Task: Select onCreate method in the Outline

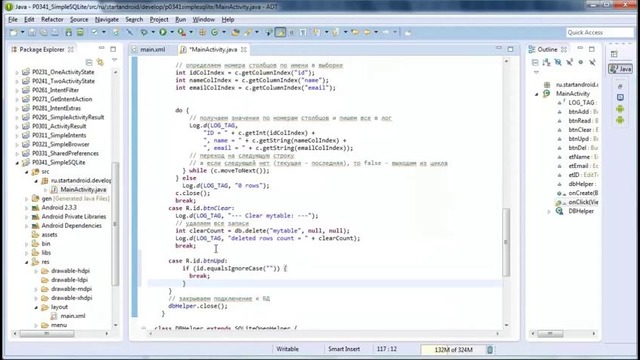Action: pos(583,193)
